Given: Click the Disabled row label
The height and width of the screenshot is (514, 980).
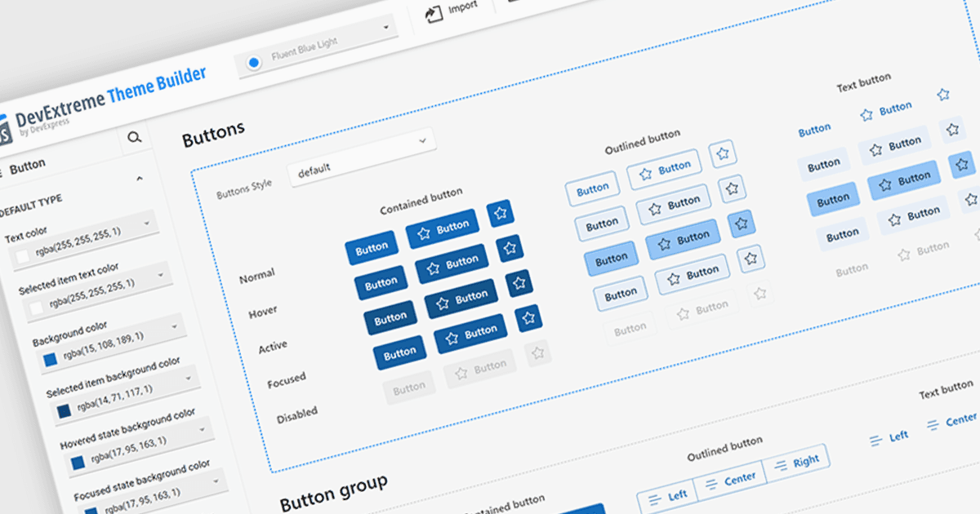Looking at the screenshot, I should [296, 415].
